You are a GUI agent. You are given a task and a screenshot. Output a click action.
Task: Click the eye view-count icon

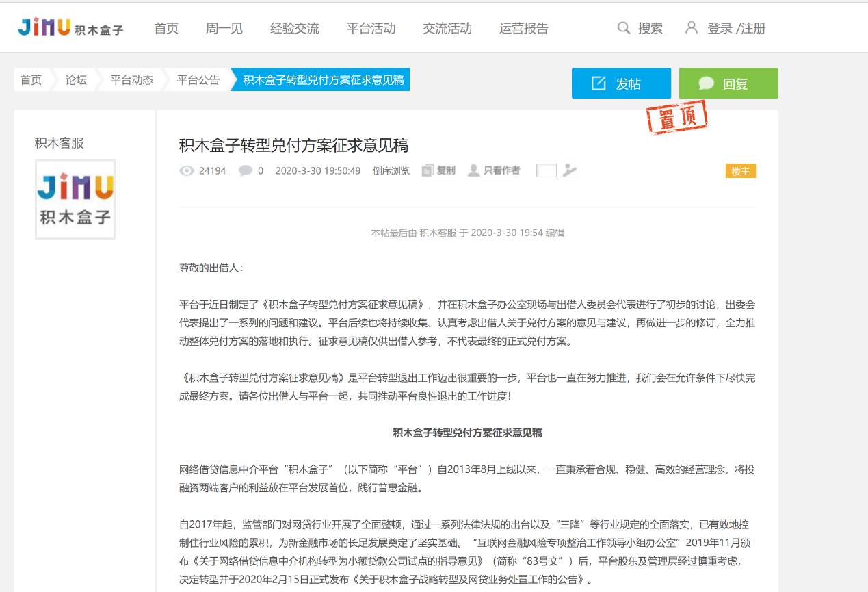click(x=186, y=171)
